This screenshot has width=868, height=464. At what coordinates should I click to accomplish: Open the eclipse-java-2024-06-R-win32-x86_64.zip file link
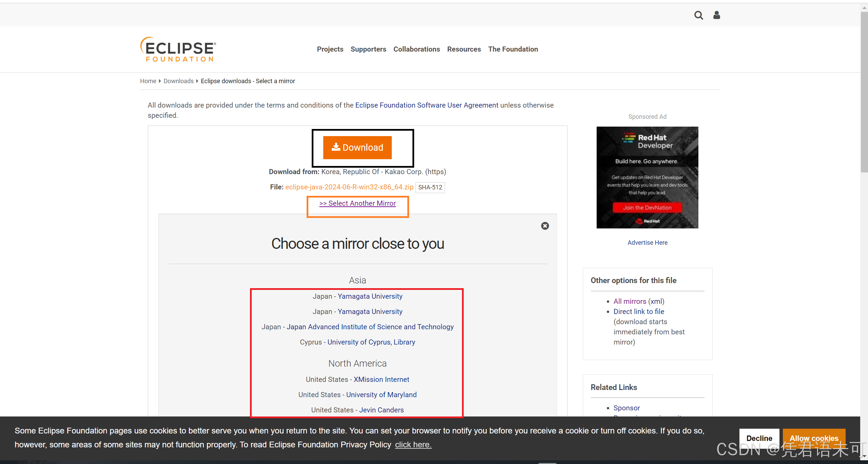click(x=349, y=187)
